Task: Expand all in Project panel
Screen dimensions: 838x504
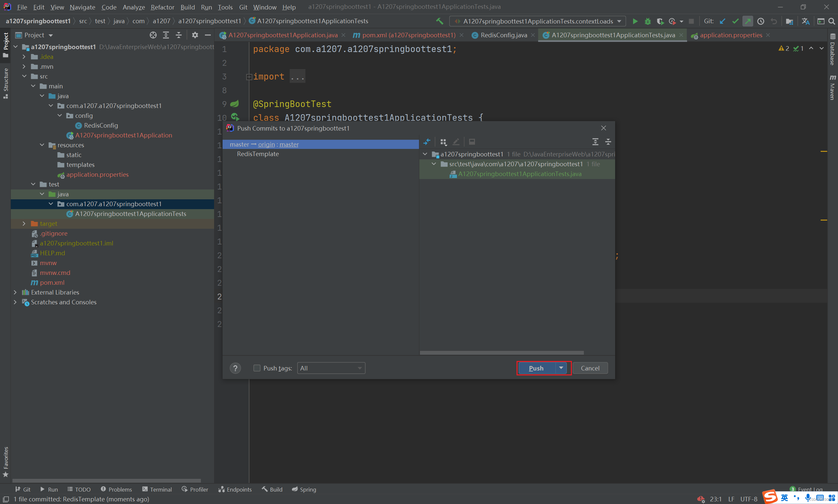Action: [x=166, y=35]
